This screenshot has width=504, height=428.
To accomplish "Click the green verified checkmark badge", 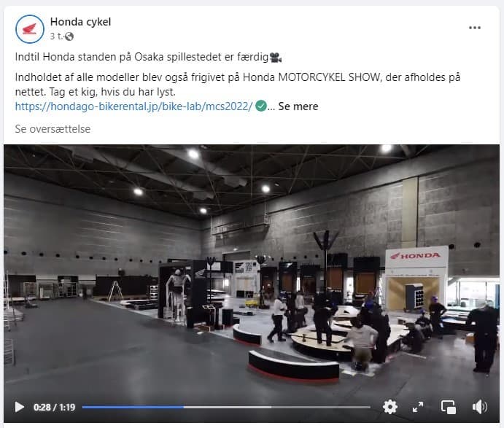I will click(x=260, y=106).
